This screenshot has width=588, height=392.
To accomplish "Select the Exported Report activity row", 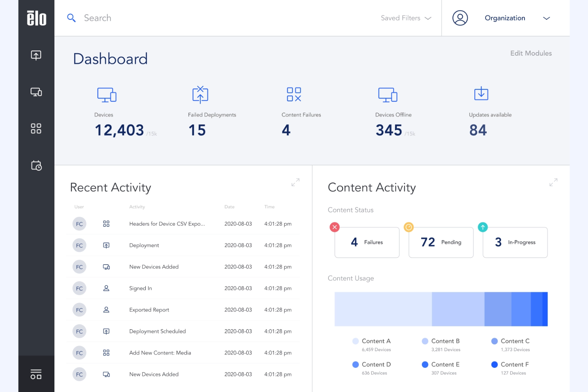I will coord(183,310).
